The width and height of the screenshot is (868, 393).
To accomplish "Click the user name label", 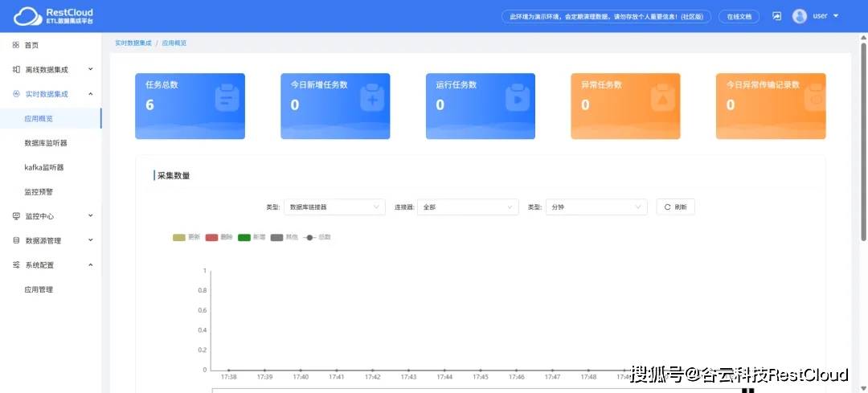I will 820,16.
